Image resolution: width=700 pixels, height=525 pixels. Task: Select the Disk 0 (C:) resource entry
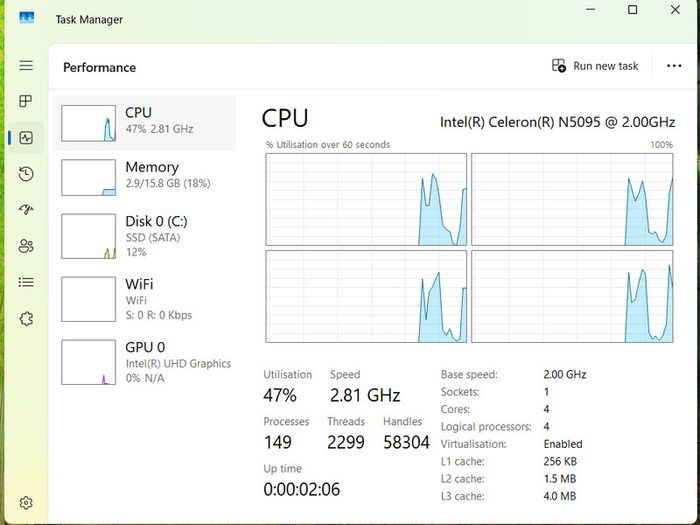coord(144,236)
